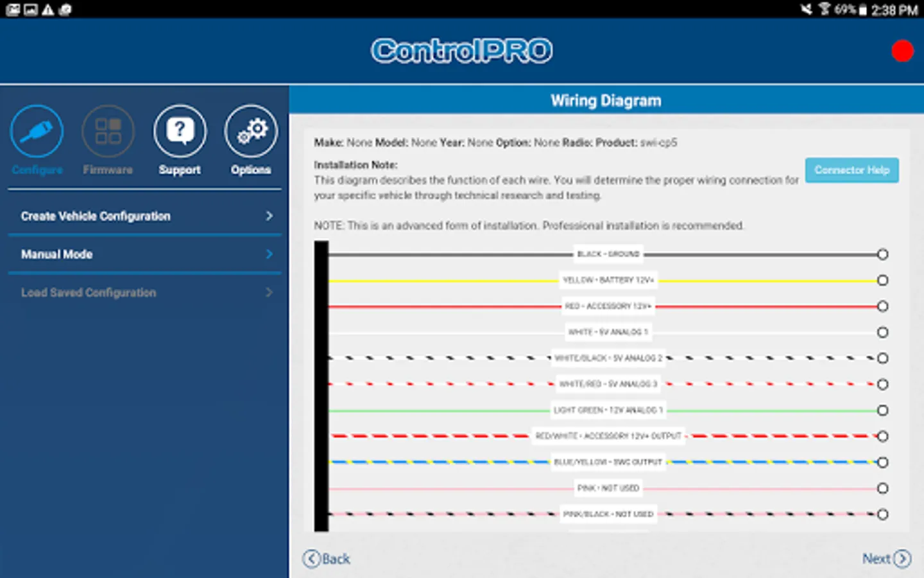Screen dimensions: 924x578
Task: Open Manual Mode
Action: pos(144,254)
